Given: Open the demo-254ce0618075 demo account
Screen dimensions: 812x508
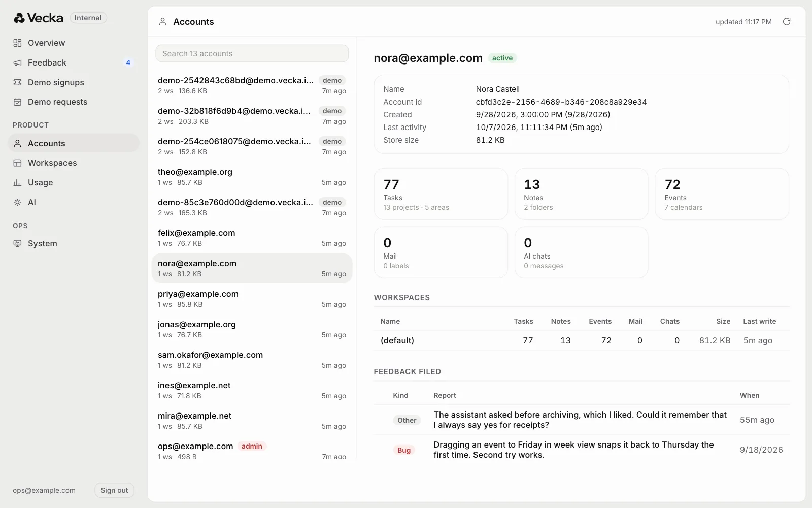Looking at the screenshot, I should (x=252, y=146).
